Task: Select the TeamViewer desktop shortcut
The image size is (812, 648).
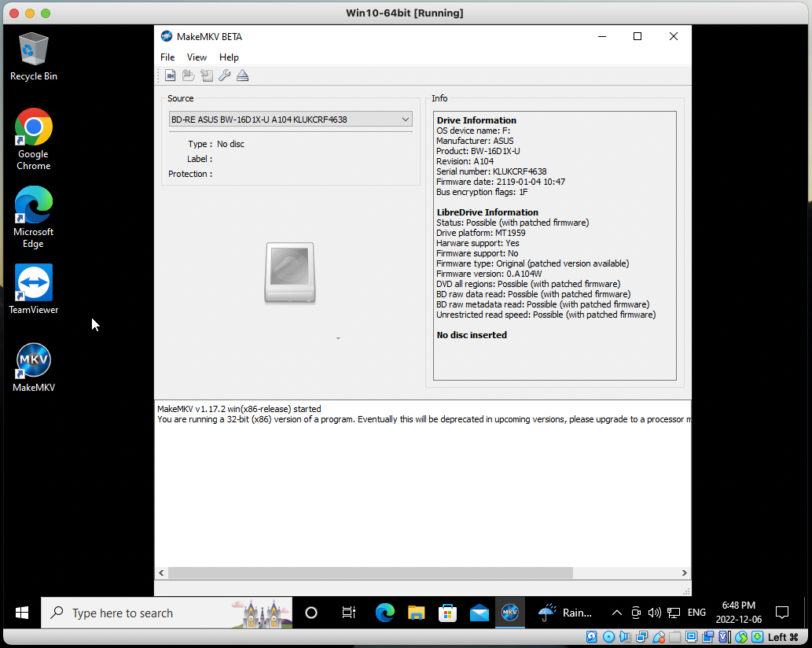Action: coord(34,289)
